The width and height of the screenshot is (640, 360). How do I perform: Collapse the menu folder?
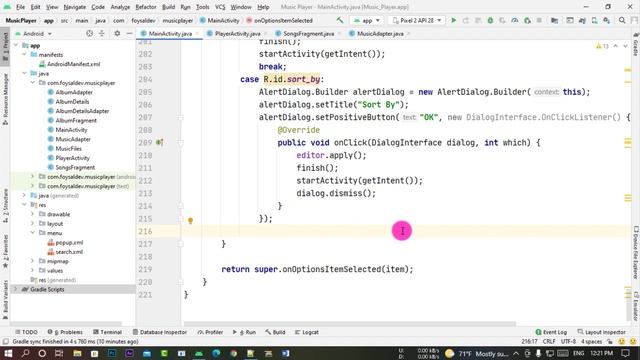(x=33, y=233)
